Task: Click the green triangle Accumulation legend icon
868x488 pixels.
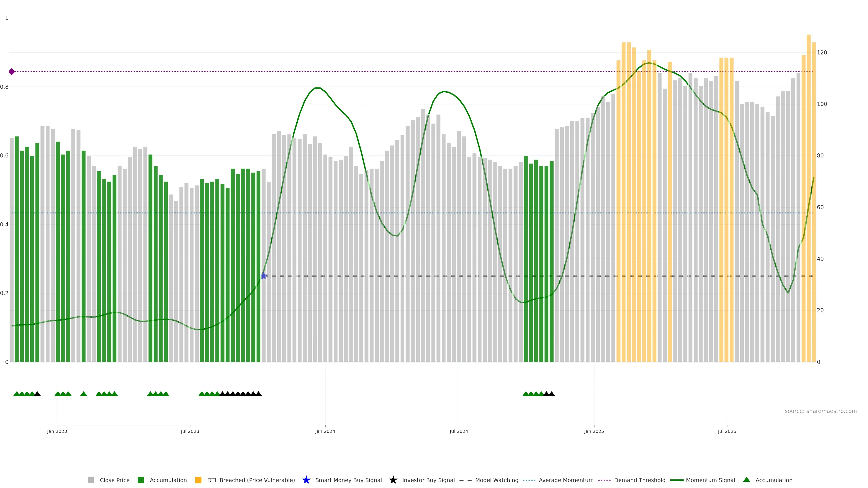Action: click(x=747, y=480)
